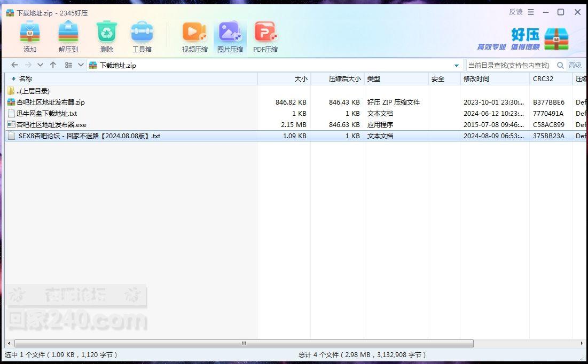Click the 删除 (Delete) recycle icon
This screenshot has width=588, height=364.
107,36
